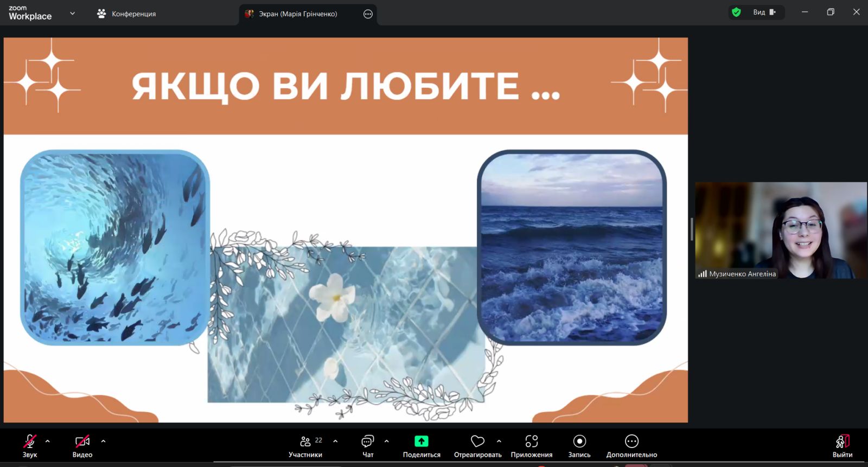Switch to the Конференция tab
Image resolution: width=868 pixels, height=467 pixels.
pyautogui.click(x=126, y=14)
